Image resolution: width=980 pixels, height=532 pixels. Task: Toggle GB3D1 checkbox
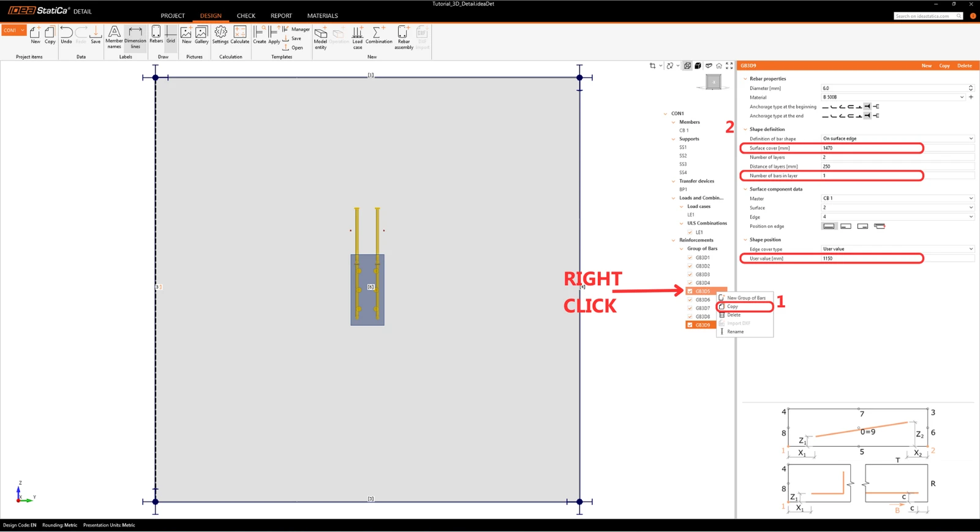[690, 257]
